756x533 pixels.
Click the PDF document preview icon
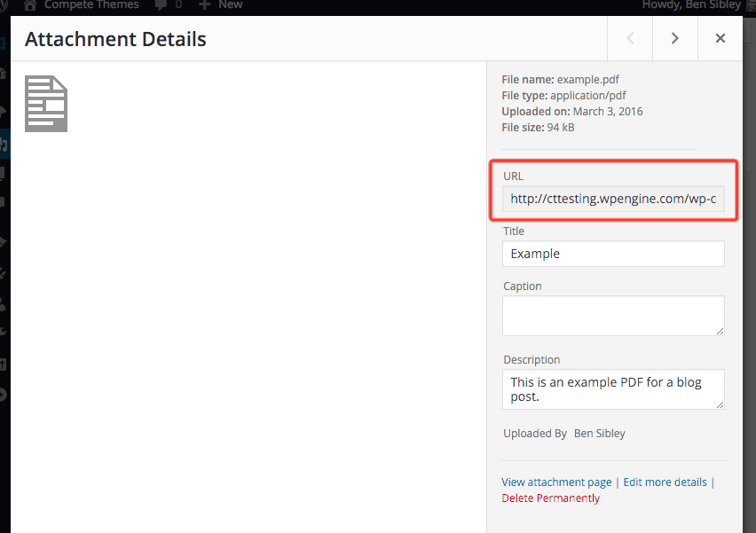[x=45, y=103]
